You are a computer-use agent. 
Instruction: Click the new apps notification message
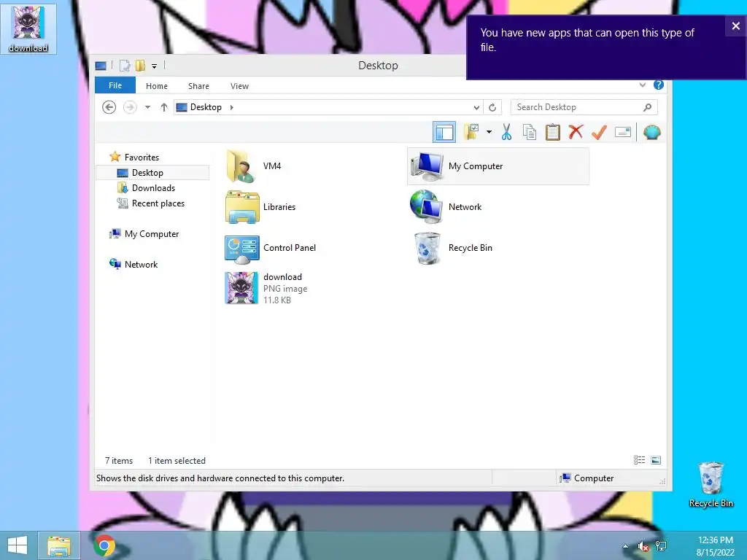(x=587, y=40)
